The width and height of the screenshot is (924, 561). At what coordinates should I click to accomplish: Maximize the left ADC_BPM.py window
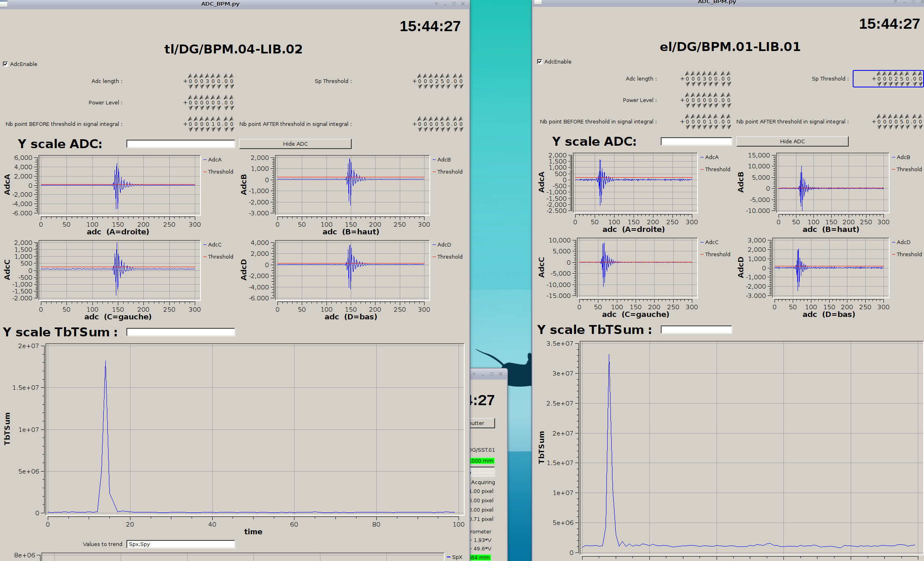[x=454, y=4]
